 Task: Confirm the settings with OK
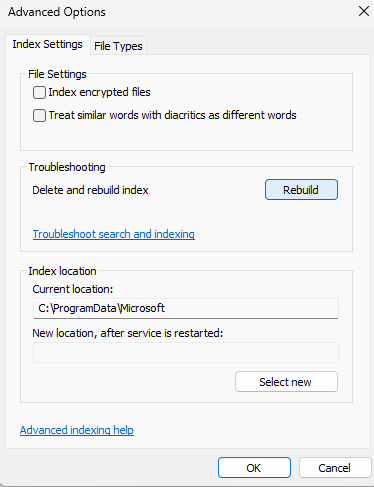click(254, 468)
